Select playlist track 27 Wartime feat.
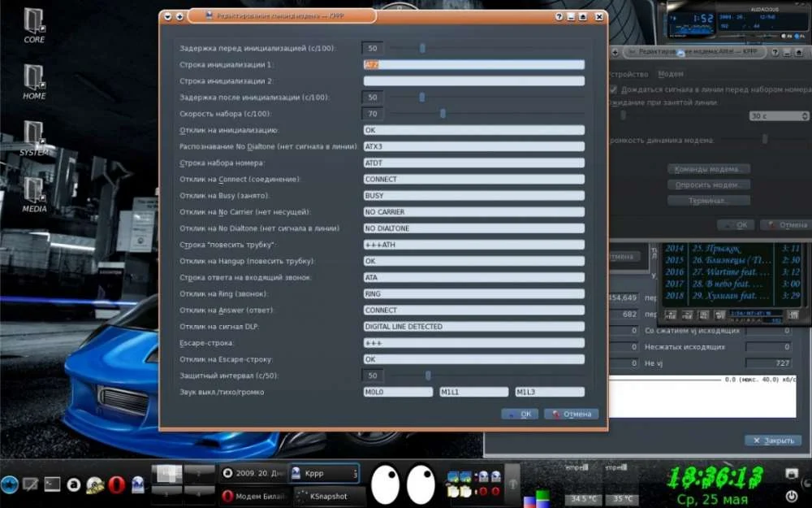Viewport: 812px width, 508px height. 729,272
